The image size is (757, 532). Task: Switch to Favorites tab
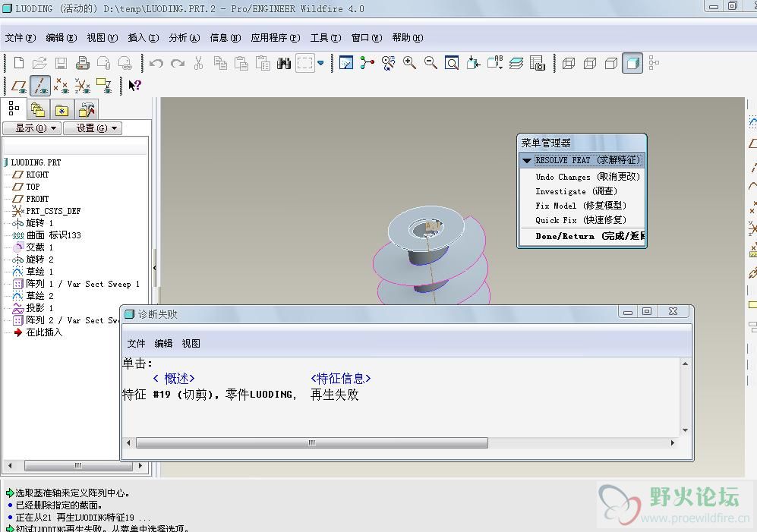(x=62, y=110)
